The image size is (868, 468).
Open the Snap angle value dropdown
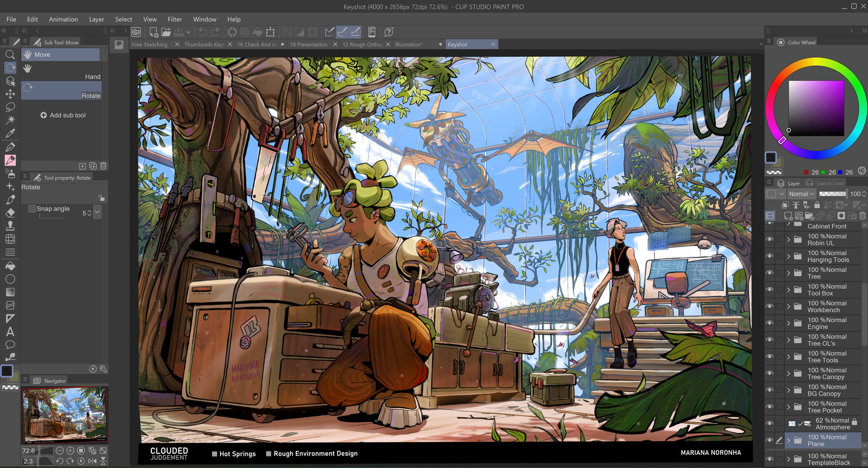97,212
